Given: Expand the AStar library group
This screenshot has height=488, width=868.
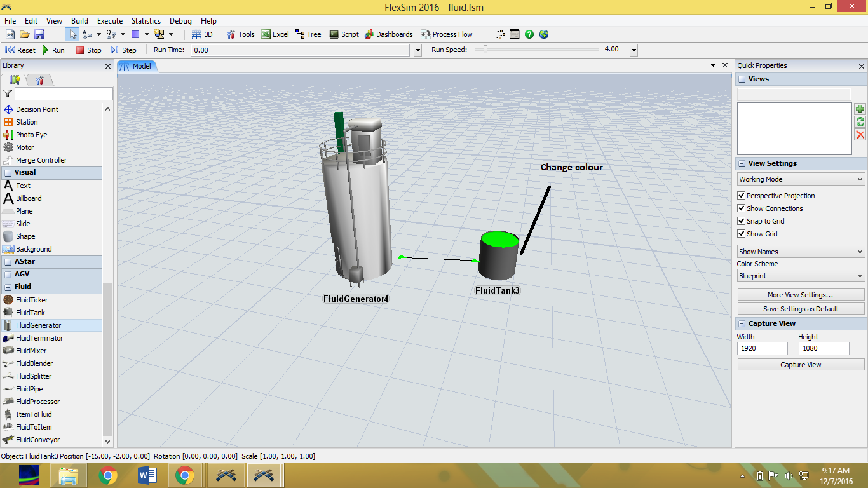Looking at the screenshot, I should [x=8, y=262].
